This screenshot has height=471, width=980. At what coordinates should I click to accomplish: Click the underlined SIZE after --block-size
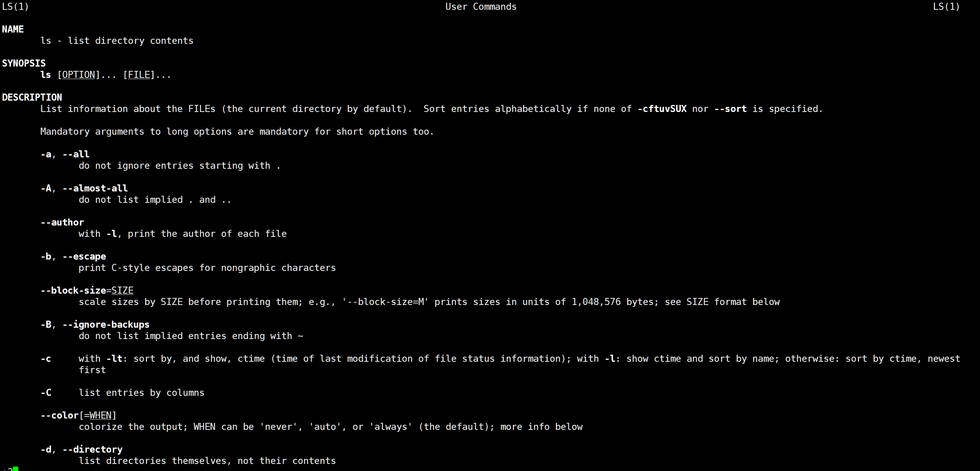pyautogui.click(x=122, y=291)
